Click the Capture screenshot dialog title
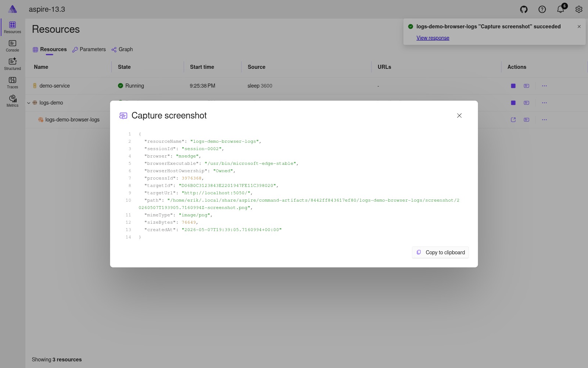 pyautogui.click(x=169, y=116)
